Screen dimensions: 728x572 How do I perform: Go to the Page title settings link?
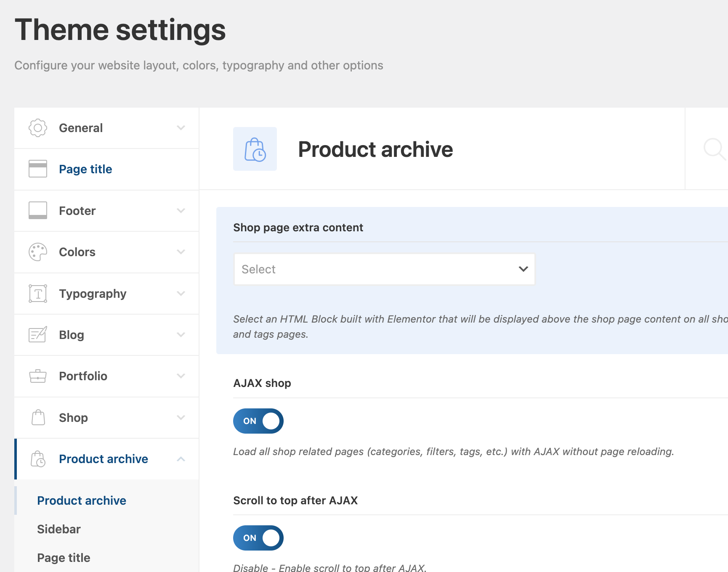click(85, 169)
